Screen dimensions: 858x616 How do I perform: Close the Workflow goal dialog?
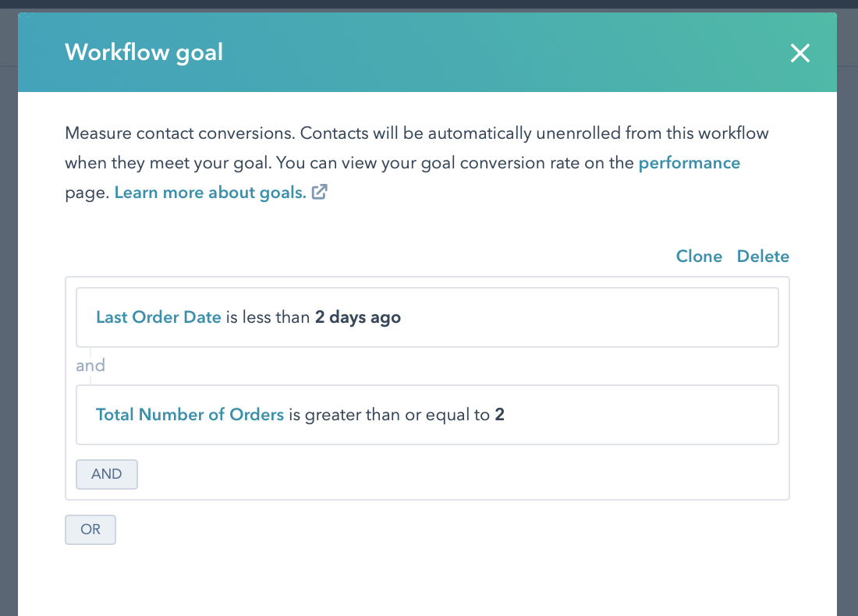(800, 53)
